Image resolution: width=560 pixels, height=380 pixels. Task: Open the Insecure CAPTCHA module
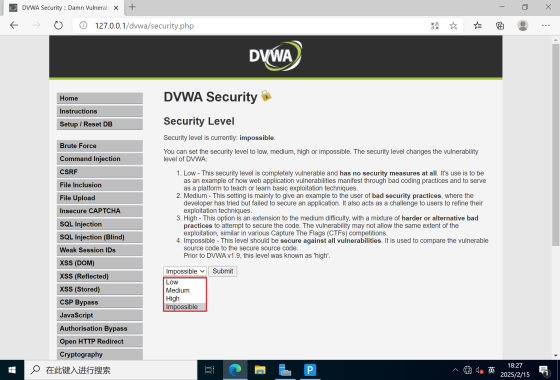[100, 211]
